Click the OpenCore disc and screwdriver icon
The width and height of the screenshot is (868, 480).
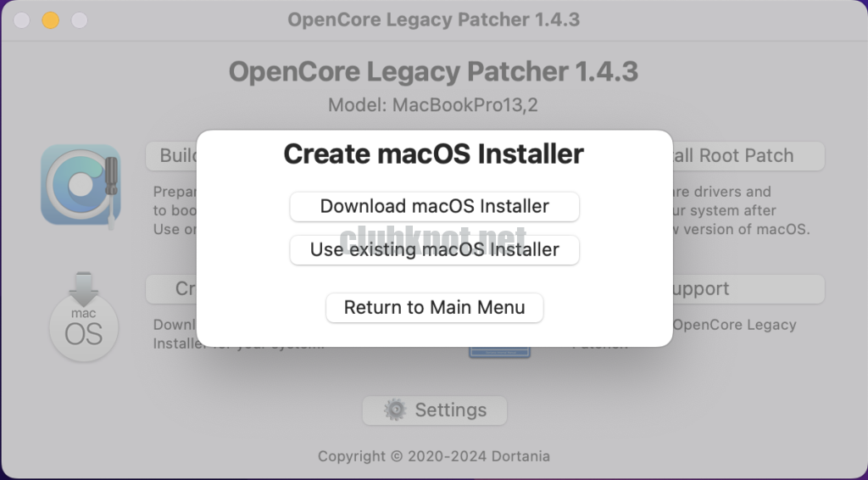(81, 184)
